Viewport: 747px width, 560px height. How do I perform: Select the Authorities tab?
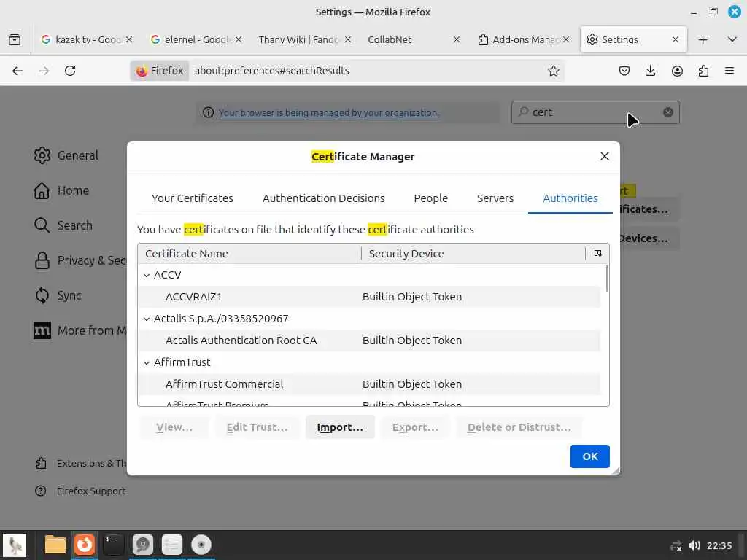[570, 198]
